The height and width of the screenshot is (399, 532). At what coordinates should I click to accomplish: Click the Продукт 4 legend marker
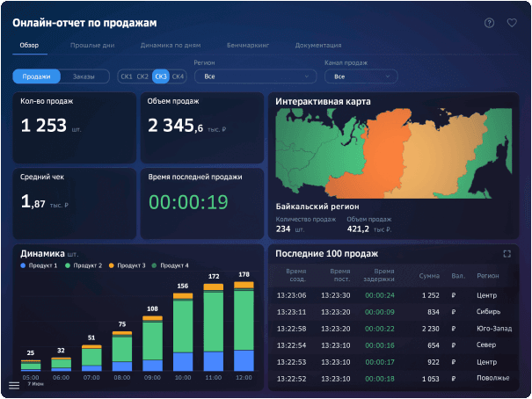click(154, 265)
